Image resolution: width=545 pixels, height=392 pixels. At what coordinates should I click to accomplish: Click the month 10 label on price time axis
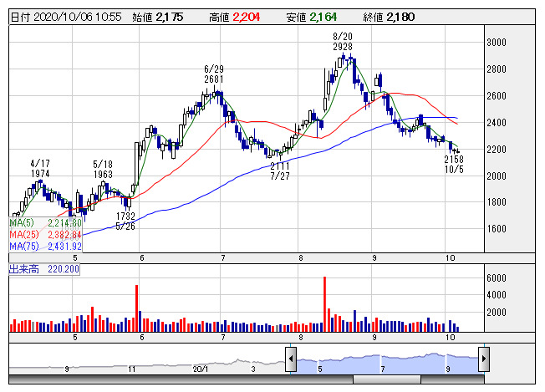pos(450,258)
